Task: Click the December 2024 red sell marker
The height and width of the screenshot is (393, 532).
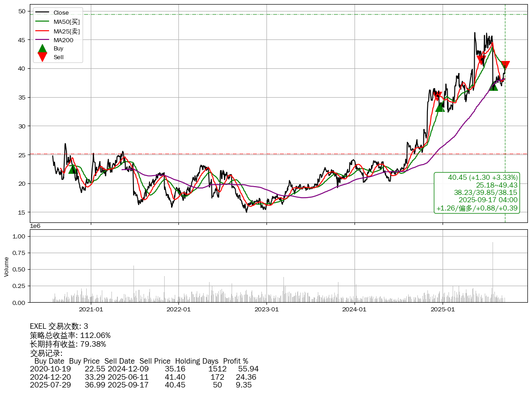Action: click(438, 95)
